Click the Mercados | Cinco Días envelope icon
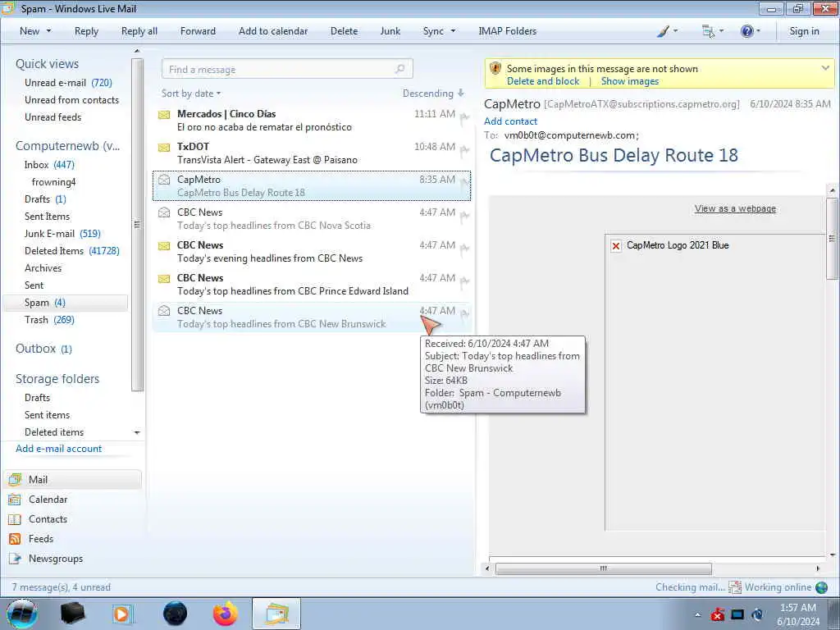Viewport: 840px width, 630px height. pos(164,115)
